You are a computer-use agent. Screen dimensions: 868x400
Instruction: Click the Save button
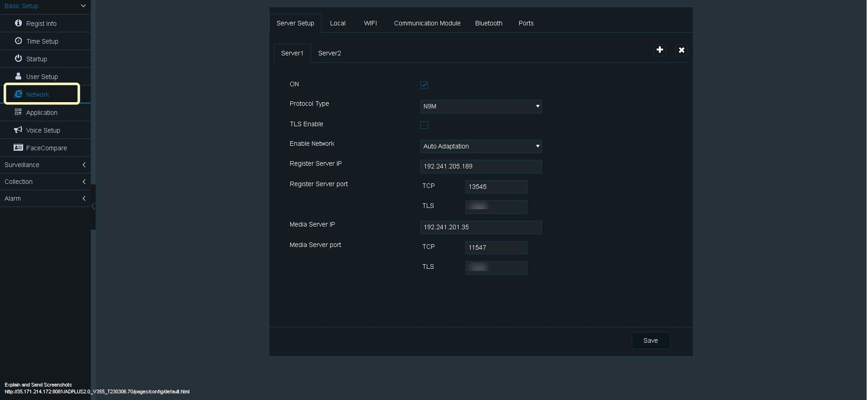click(651, 341)
